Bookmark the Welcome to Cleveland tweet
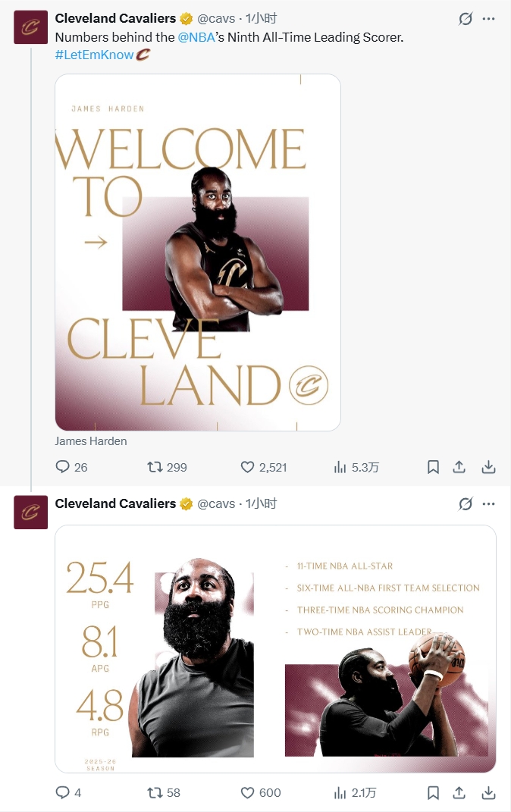 434,467
